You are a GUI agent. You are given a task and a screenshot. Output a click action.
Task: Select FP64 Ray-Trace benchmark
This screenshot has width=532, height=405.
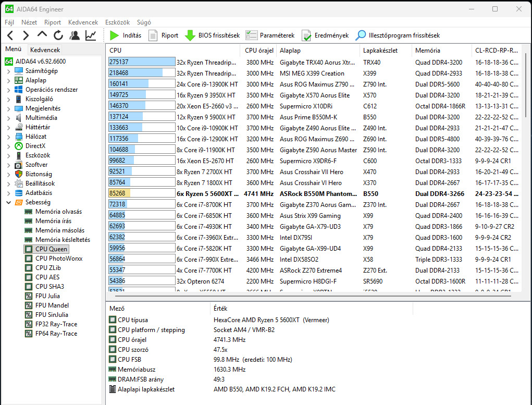(x=51, y=334)
